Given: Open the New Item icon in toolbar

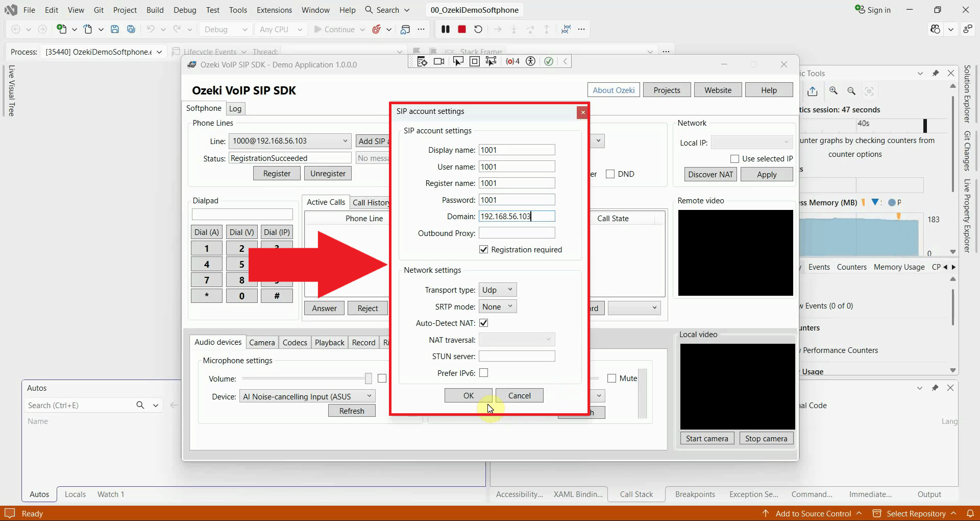Looking at the screenshot, I should tap(61, 29).
